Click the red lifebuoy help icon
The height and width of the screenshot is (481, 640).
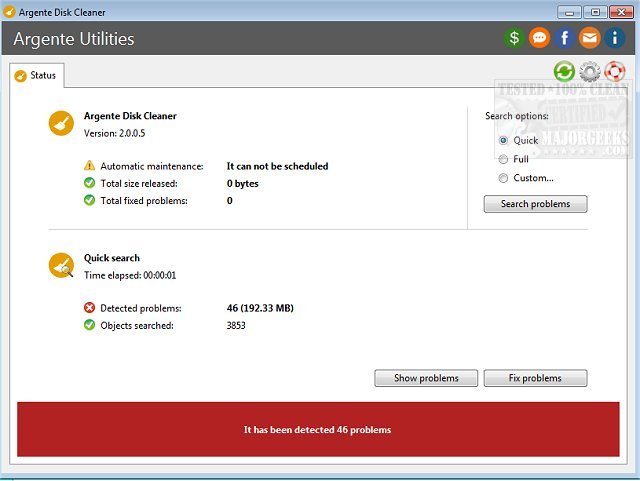pos(615,71)
